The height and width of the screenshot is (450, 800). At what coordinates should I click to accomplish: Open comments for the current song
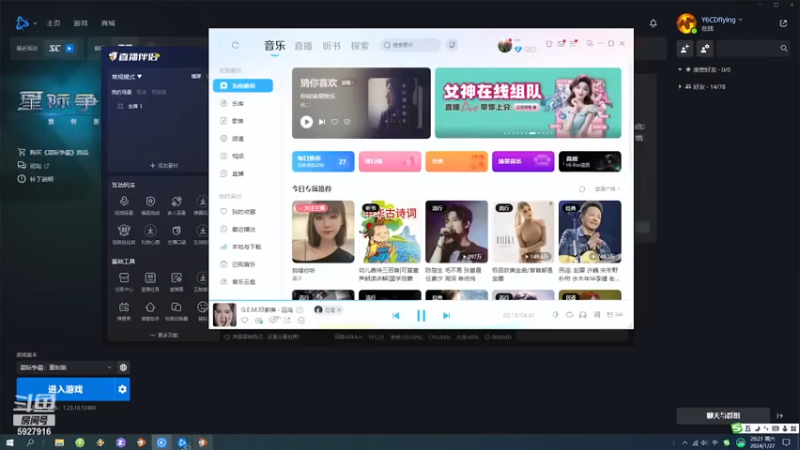coord(273,320)
